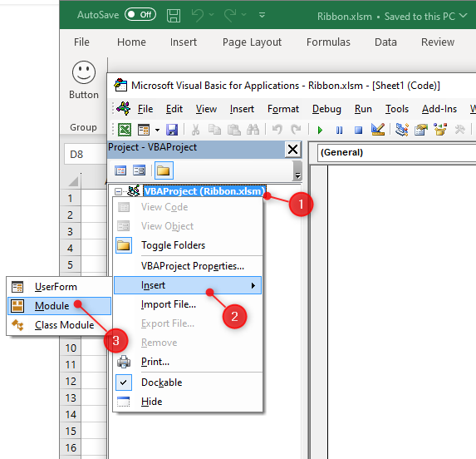The height and width of the screenshot is (459, 476).
Task: Switch to the Page Layout ribbon tab
Action: pyautogui.click(x=252, y=42)
